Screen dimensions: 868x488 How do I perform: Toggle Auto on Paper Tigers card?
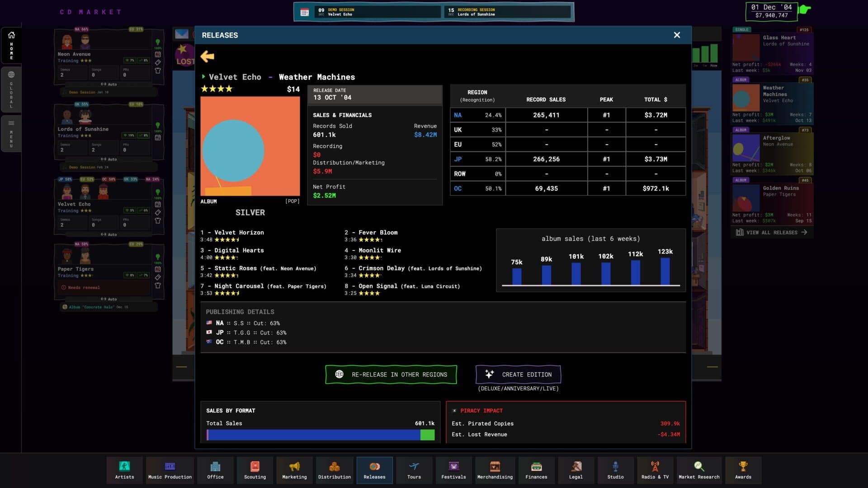[x=108, y=299]
